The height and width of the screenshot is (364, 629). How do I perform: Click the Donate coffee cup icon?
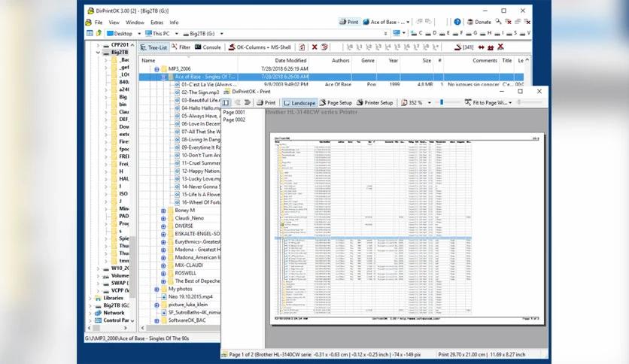(470, 22)
